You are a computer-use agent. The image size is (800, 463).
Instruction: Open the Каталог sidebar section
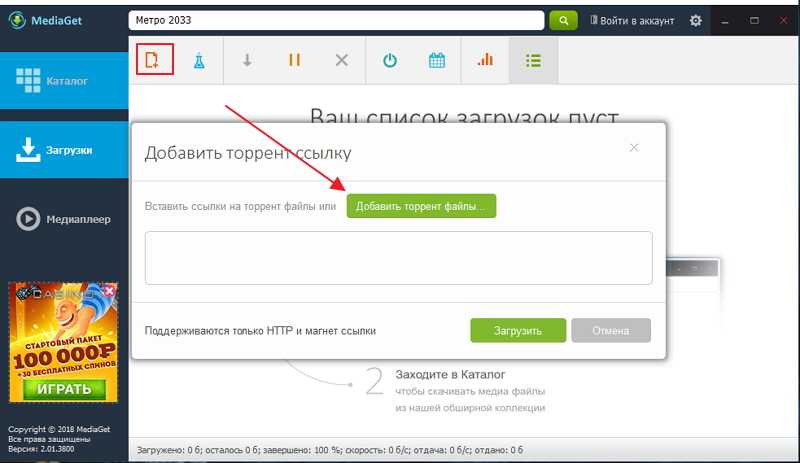pos(64,80)
